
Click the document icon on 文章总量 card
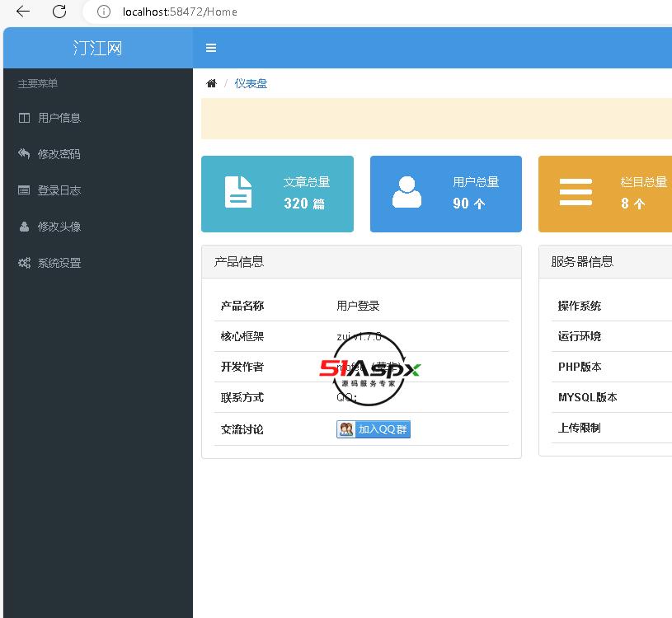238,192
